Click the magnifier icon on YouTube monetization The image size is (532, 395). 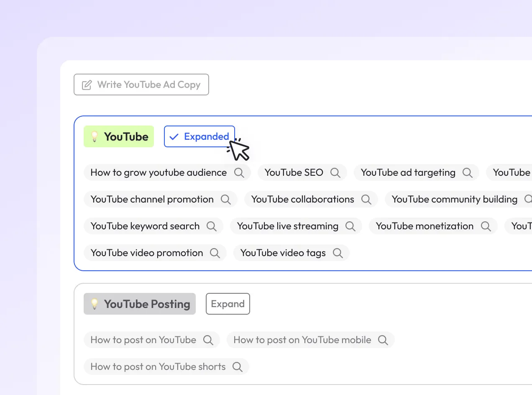point(486,226)
